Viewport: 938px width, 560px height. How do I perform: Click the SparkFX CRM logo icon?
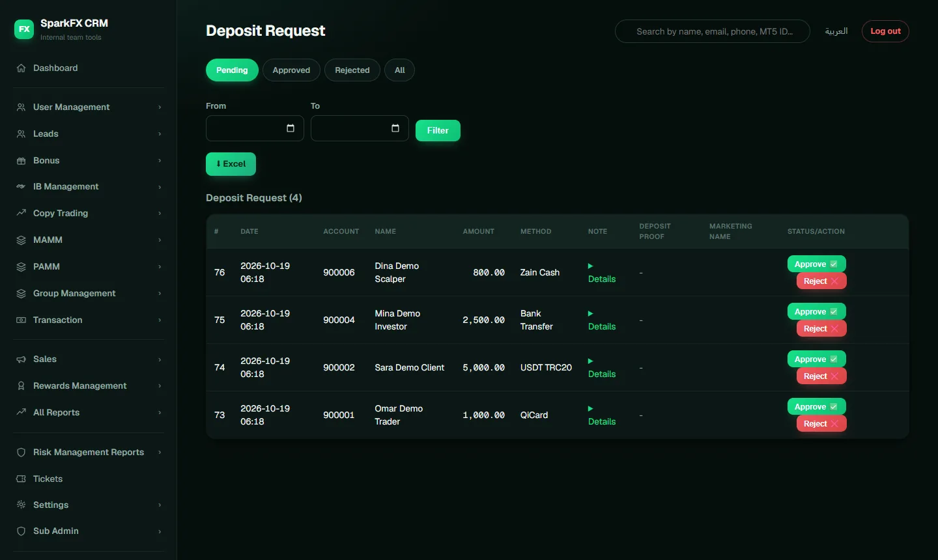point(24,29)
